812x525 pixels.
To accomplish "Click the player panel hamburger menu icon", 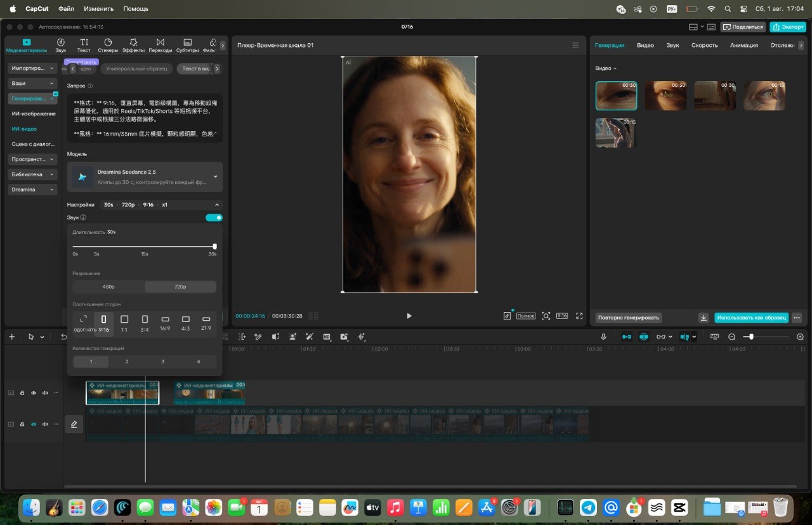I will [x=575, y=45].
